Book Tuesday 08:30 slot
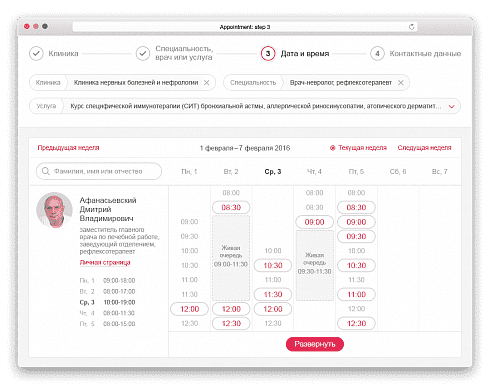 pos(231,207)
